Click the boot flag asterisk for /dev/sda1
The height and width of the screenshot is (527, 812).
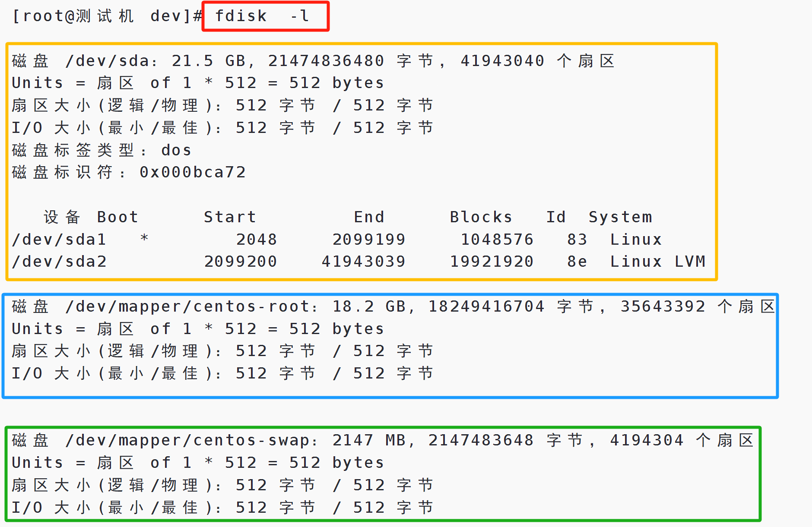[144, 238]
